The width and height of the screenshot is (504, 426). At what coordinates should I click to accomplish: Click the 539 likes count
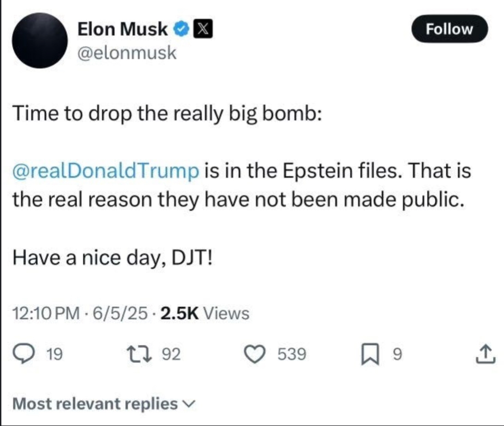(291, 354)
